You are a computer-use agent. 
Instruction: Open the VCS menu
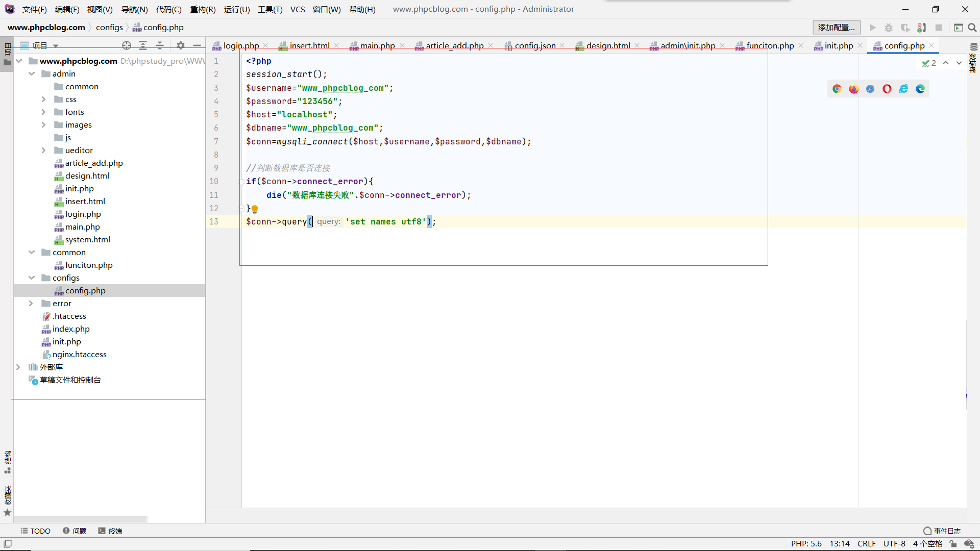pyautogui.click(x=298, y=9)
